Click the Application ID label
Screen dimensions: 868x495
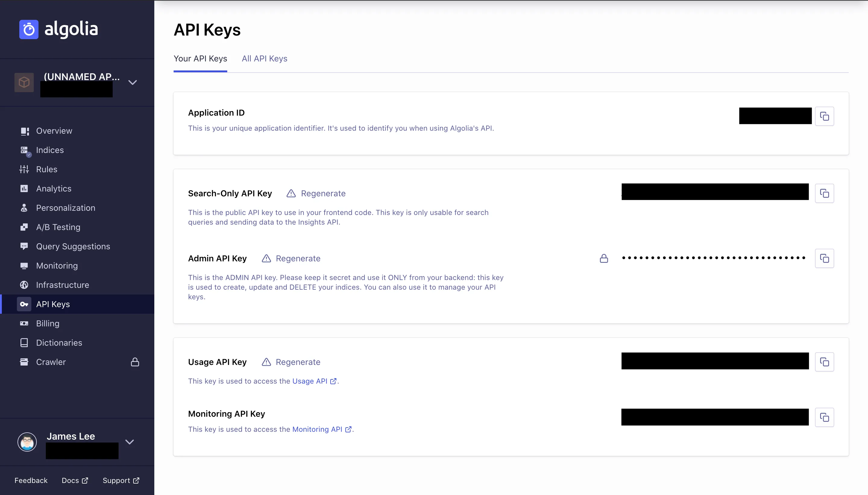[216, 113]
